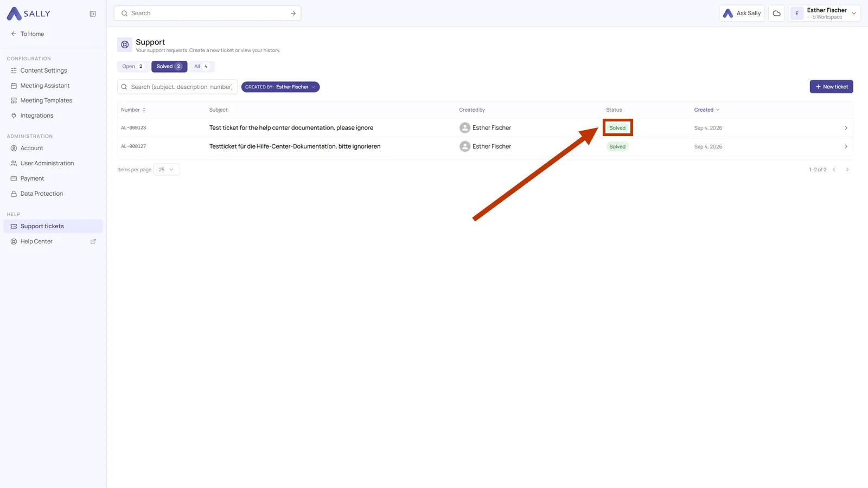The image size is (868, 488).
Task: Create a New ticket
Action: point(831,87)
